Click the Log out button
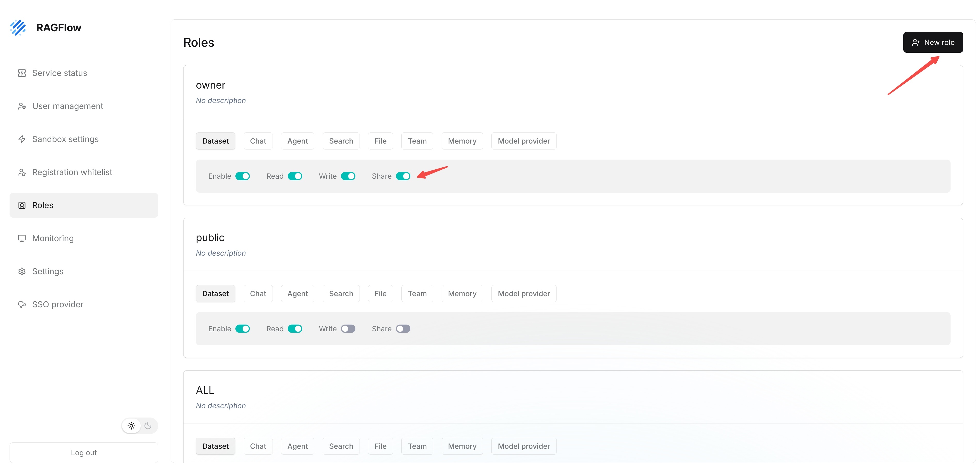 click(x=84, y=453)
